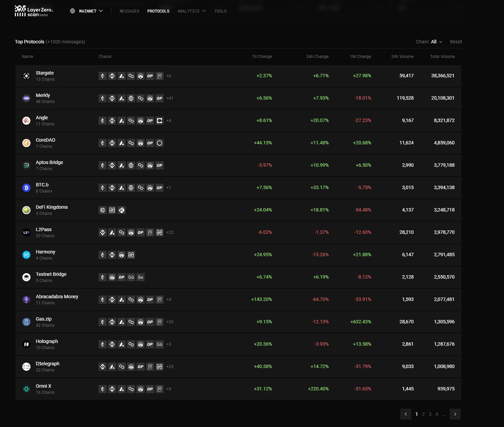Expand the +41 more chains in Merkly row

pos(170,98)
